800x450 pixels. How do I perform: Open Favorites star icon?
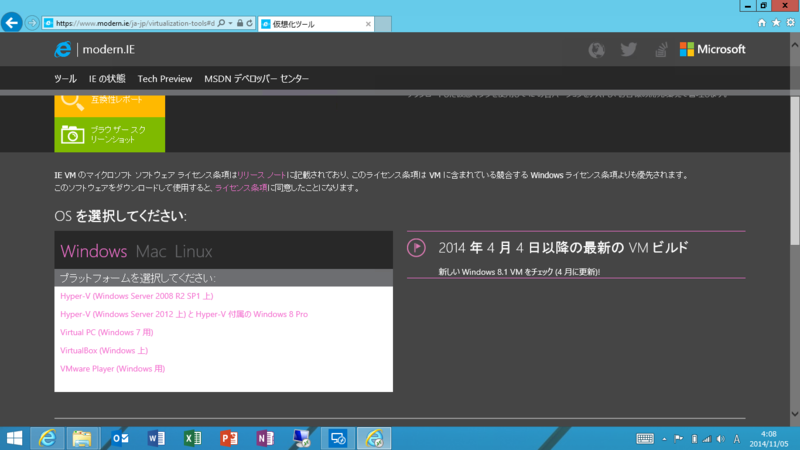pos(776,23)
